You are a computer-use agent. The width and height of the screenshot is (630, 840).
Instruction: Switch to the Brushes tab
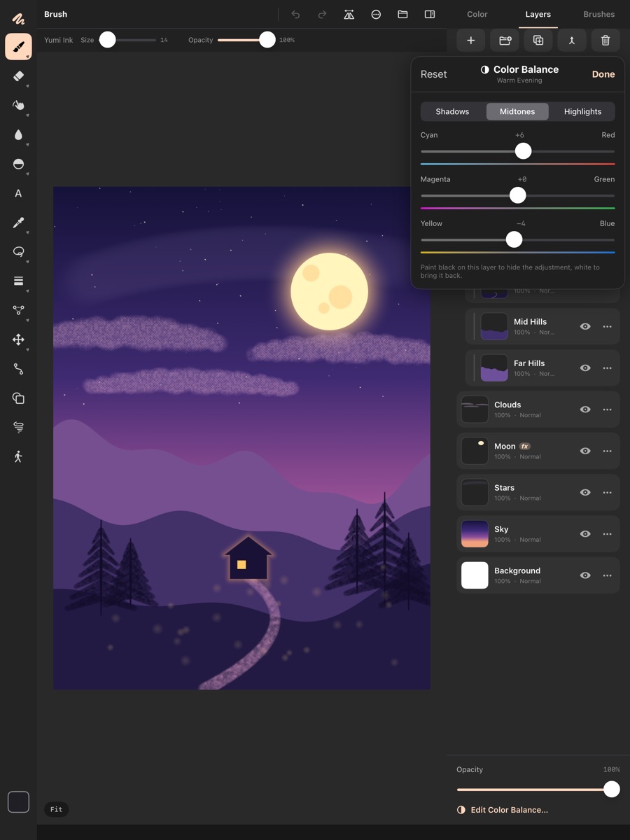point(599,14)
